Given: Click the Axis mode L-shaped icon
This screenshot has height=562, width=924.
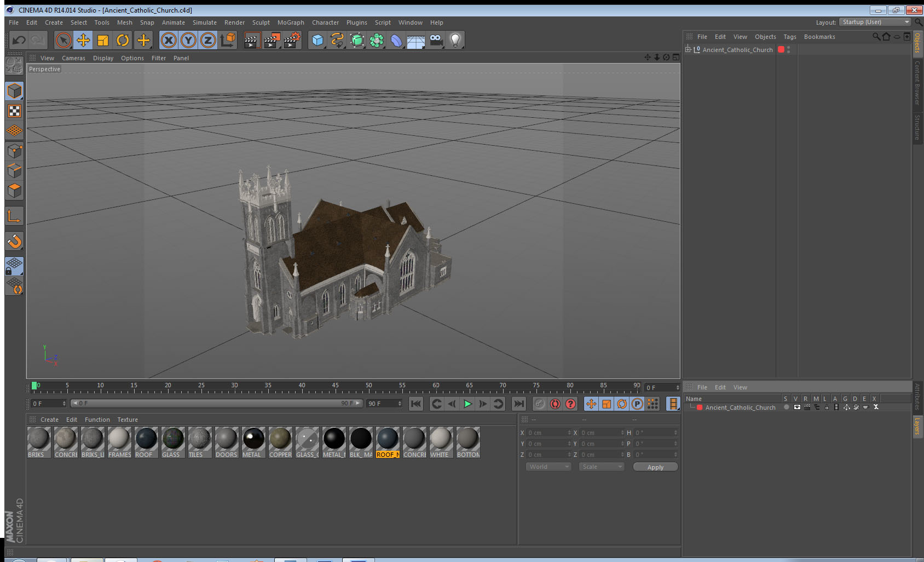Looking at the screenshot, I should (x=14, y=216).
